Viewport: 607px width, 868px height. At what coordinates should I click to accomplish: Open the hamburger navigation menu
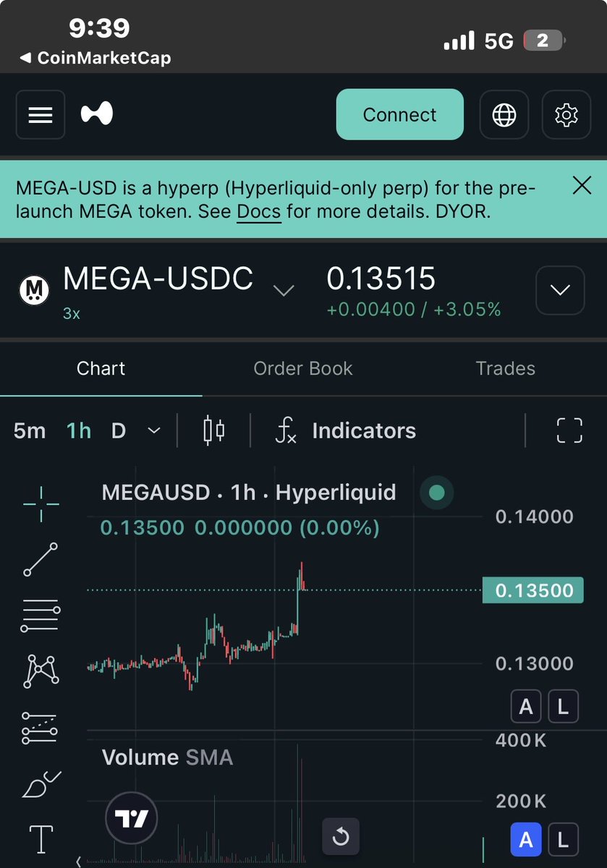pyautogui.click(x=41, y=115)
